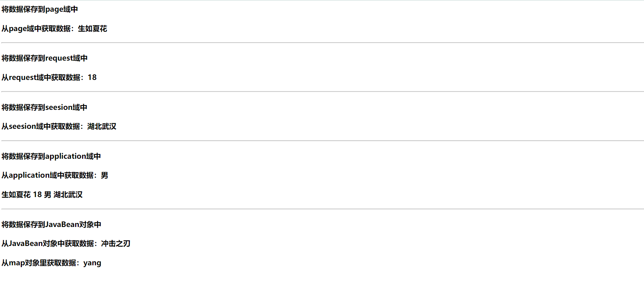Click 湖北武汉 in the combined summary line
This screenshot has width=644, height=285.
68,195
